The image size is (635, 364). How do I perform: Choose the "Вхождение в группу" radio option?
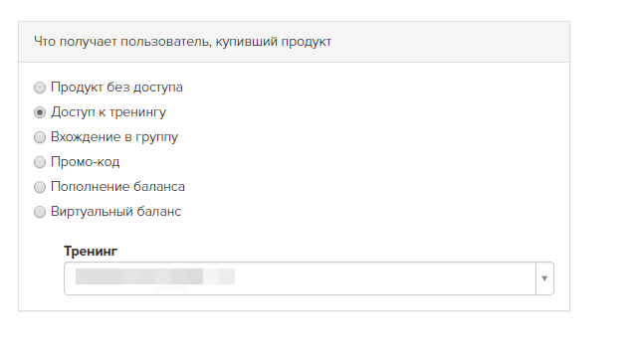pyautogui.click(x=40, y=137)
